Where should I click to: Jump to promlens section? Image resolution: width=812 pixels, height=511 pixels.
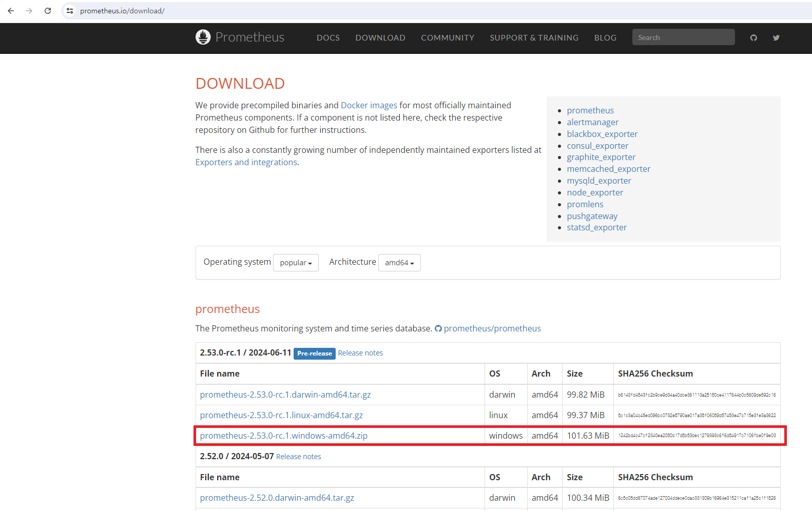(585, 204)
